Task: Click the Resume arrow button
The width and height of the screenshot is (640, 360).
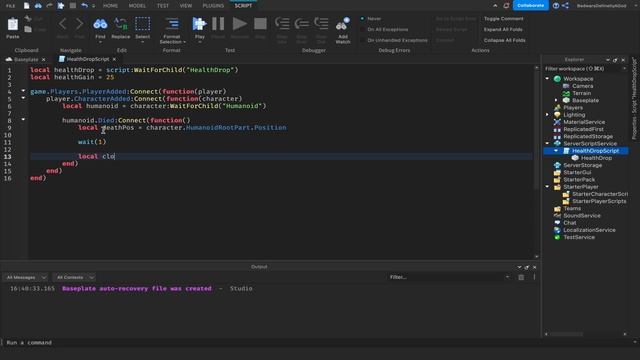Action: (x=240, y=24)
